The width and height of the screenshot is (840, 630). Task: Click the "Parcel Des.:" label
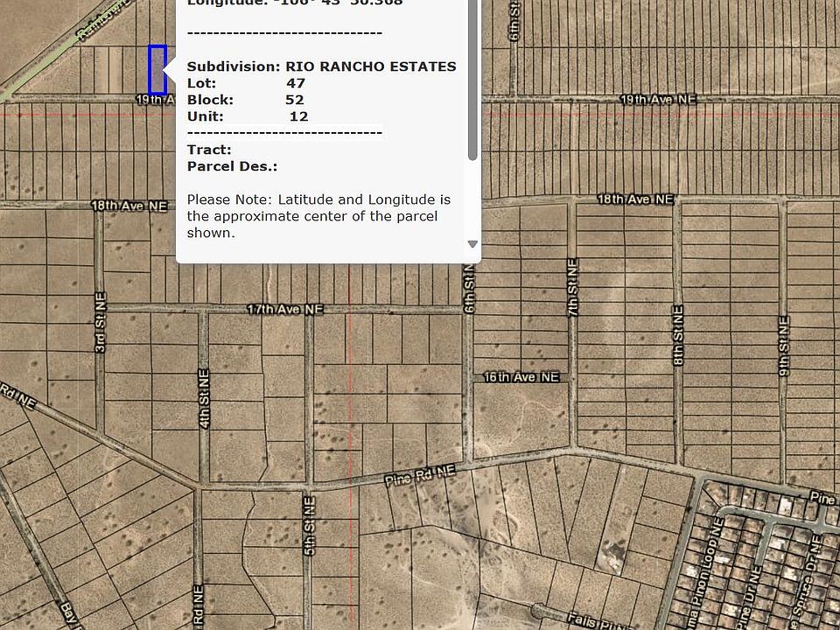pos(232,166)
